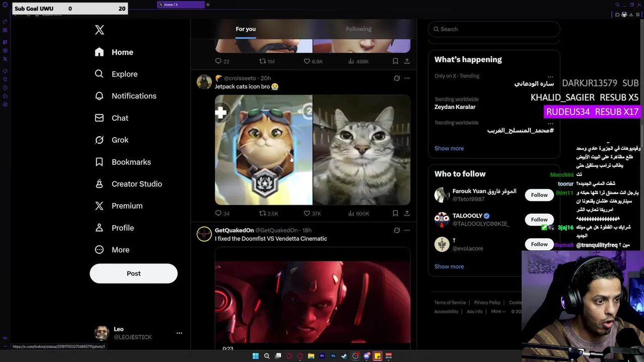
Task: Open trending topic Zeydan Karalar
Action: click(455, 107)
